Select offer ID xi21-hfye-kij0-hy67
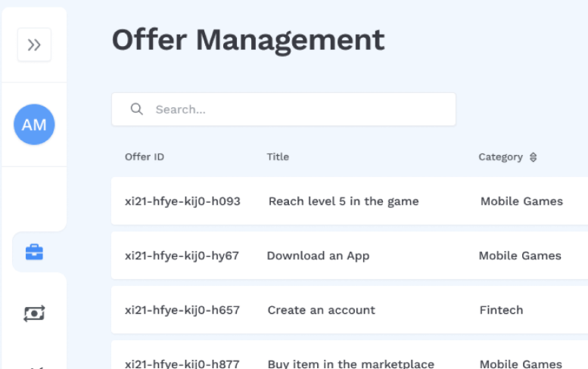This screenshot has height=369, width=588. (182, 256)
